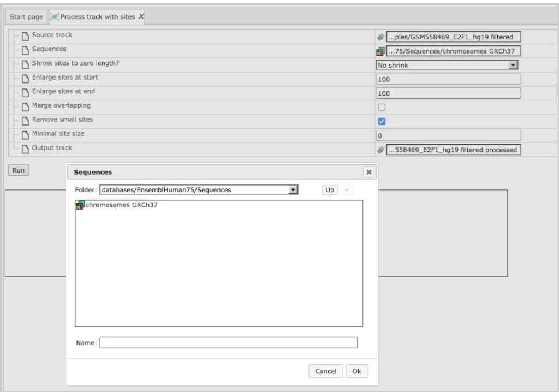This screenshot has width=559, height=392.
Task: Enable the Merge overlapping checkbox
Action: click(382, 108)
